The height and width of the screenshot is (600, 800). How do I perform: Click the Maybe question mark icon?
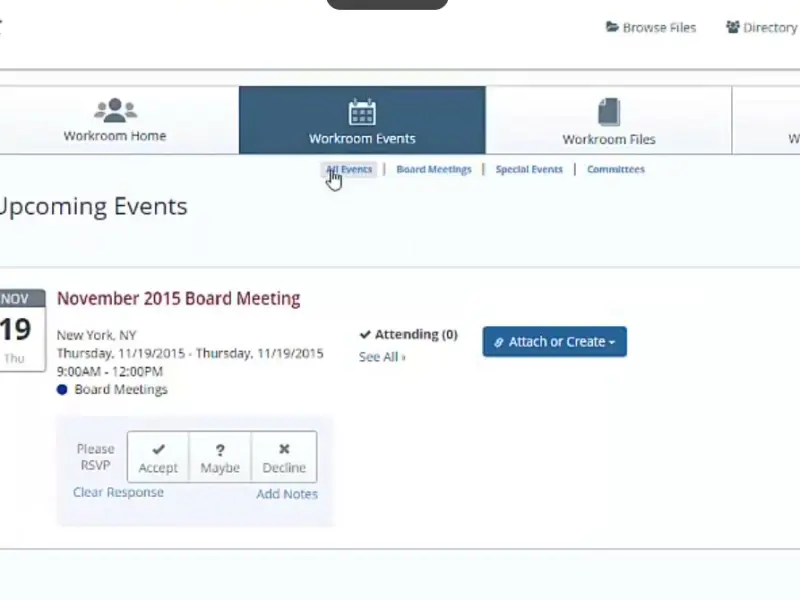coord(220,450)
